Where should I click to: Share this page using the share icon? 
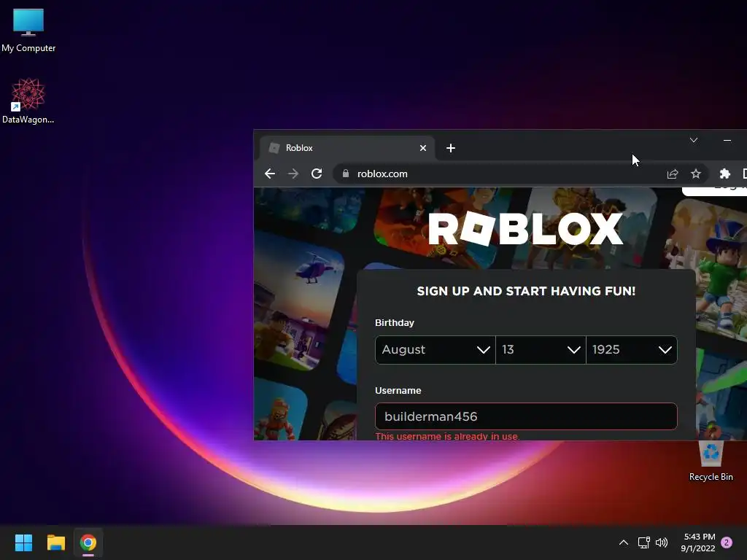click(672, 174)
